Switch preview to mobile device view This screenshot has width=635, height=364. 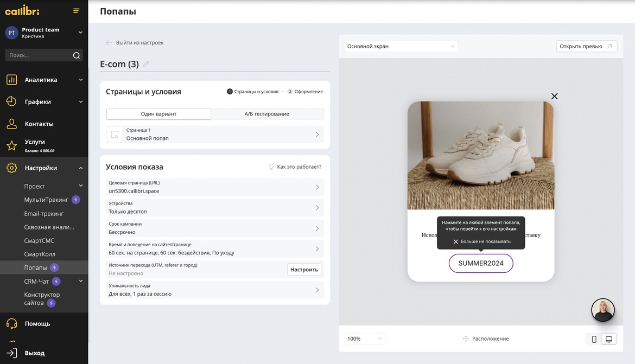tap(594, 339)
